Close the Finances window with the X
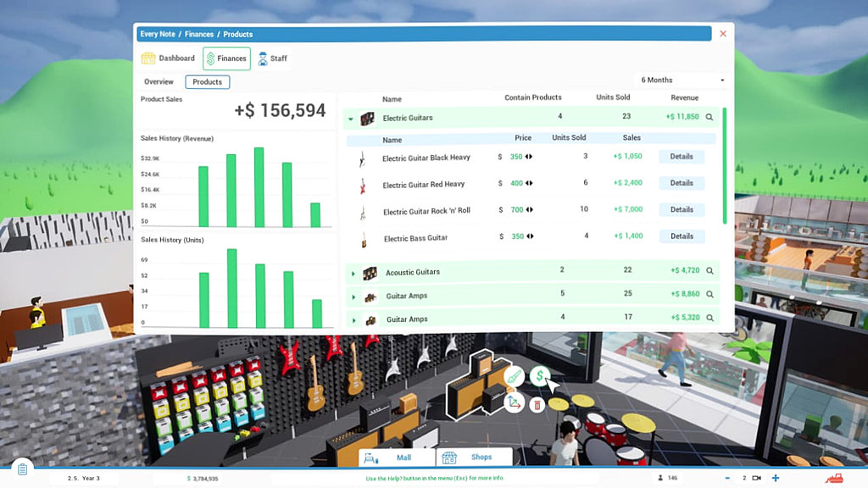 point(723,34)
